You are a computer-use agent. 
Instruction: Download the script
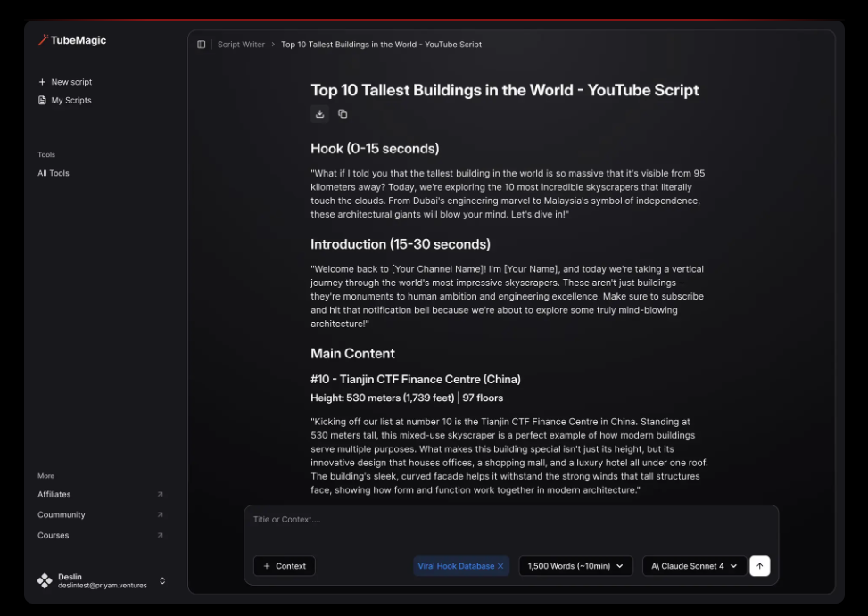click(x=320, y=114)
